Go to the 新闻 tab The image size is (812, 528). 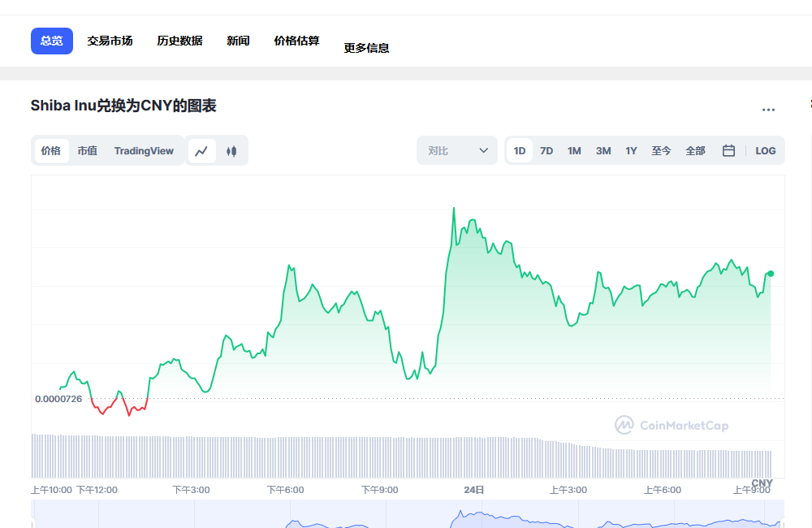[238, 41]
